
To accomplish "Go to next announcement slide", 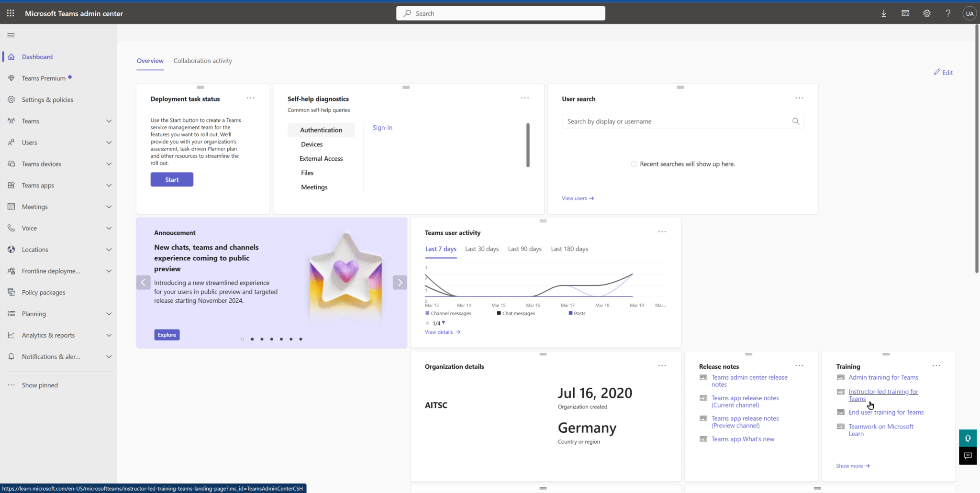I will point(400,283).
